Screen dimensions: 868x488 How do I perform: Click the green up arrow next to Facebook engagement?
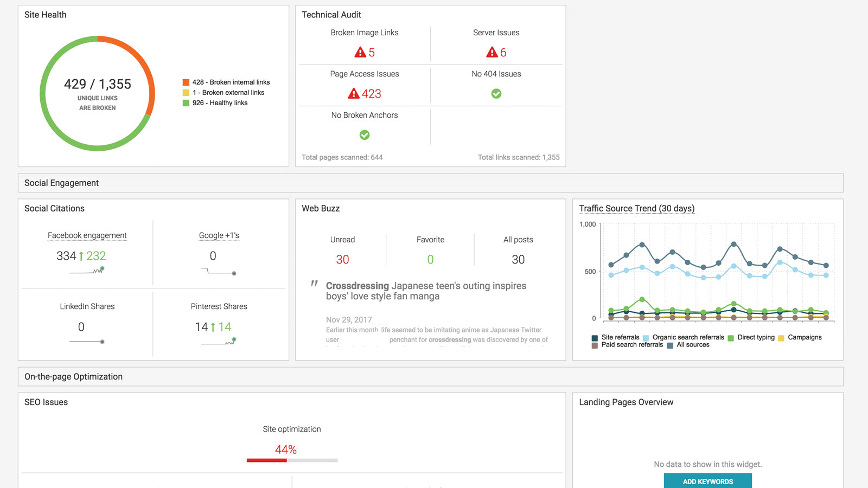(x=81, y=255)
